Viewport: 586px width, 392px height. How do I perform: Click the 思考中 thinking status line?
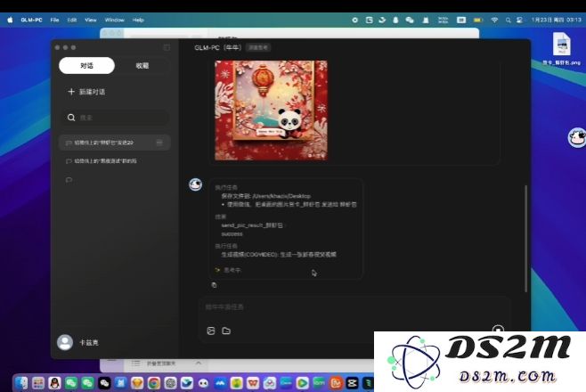(x=228, y=270)
